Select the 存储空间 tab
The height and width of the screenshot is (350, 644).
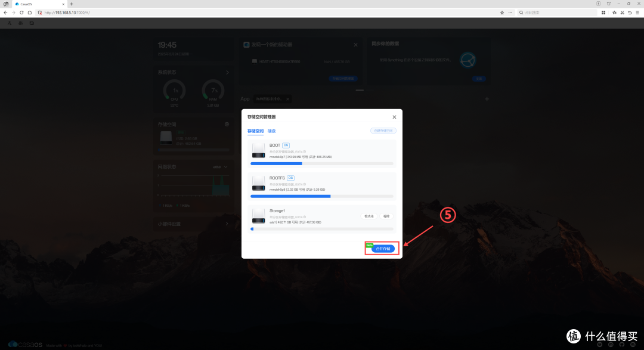pyautogui.click(x=255, y=131)
